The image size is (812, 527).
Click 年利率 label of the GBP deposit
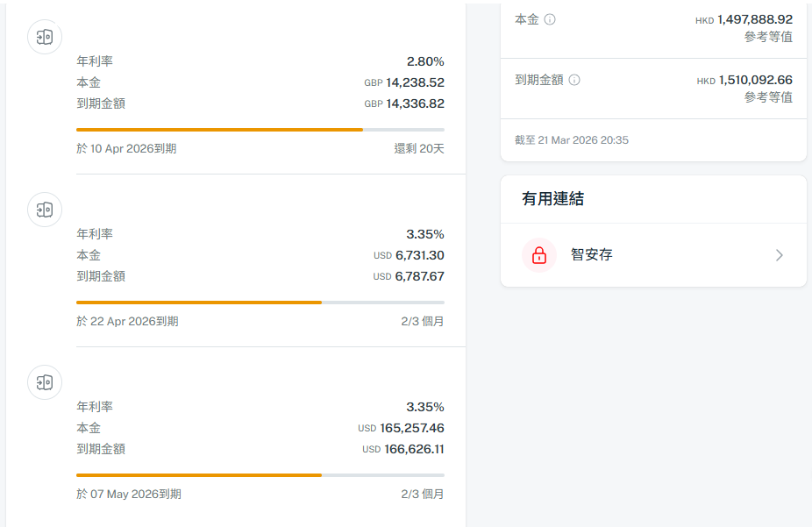95,61
